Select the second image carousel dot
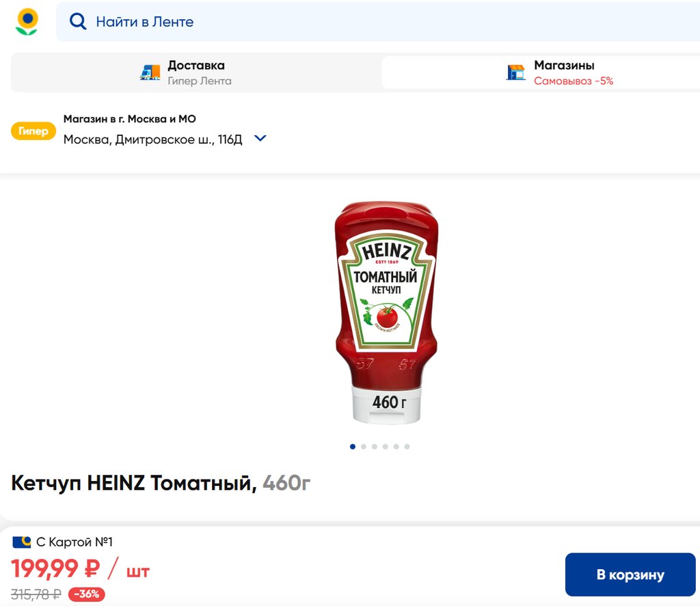700x606 pixels. point(364,446)
